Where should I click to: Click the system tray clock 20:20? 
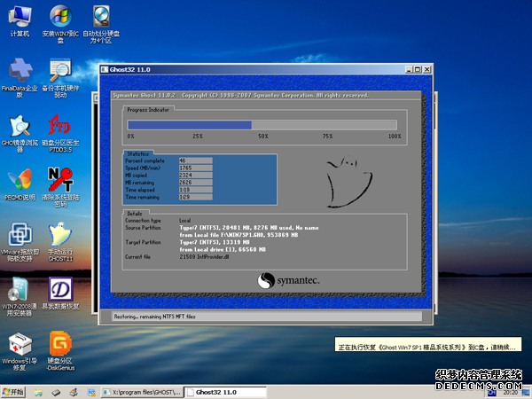coord(511,393)
